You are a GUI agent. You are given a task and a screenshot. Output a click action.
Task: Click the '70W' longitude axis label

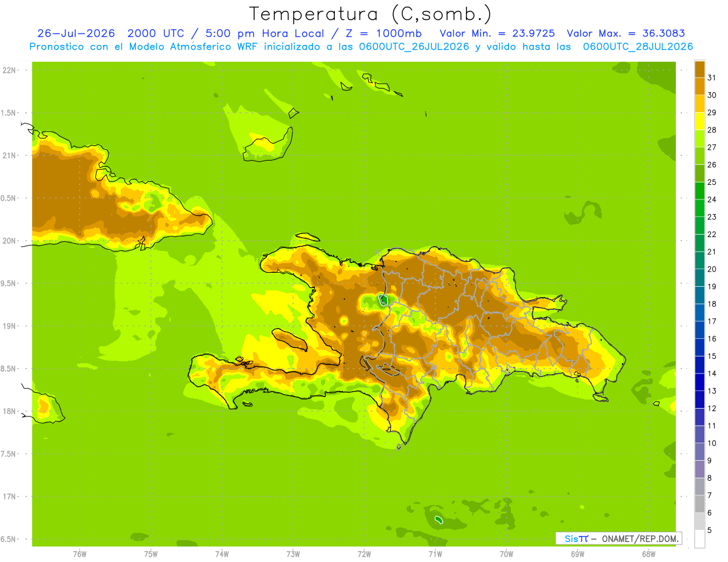point(506,554)
